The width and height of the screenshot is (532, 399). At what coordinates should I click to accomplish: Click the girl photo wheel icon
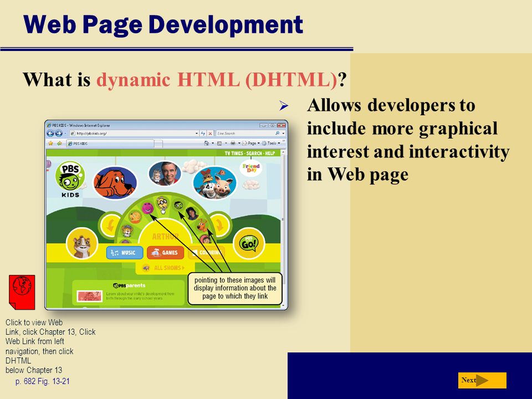coord(191,213)
